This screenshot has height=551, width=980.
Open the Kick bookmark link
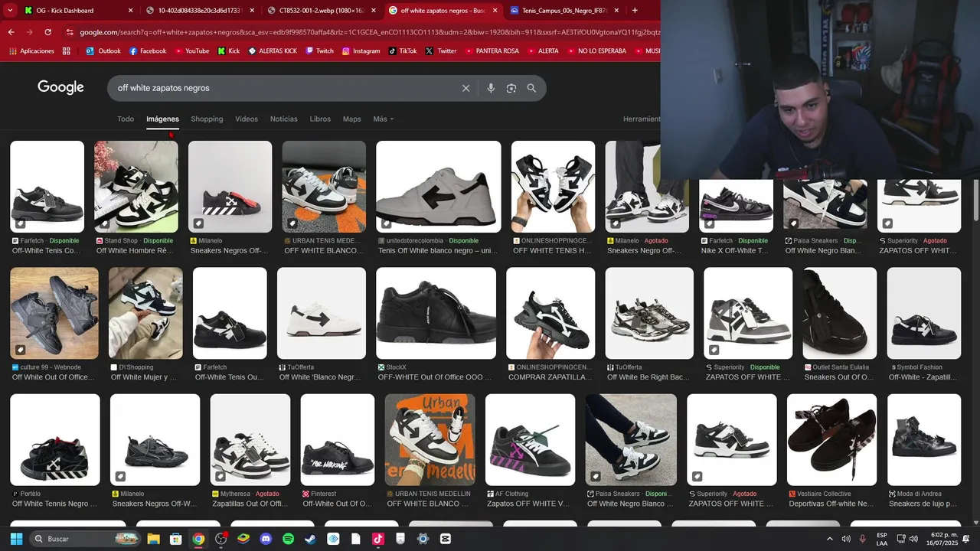click(228, 51)
